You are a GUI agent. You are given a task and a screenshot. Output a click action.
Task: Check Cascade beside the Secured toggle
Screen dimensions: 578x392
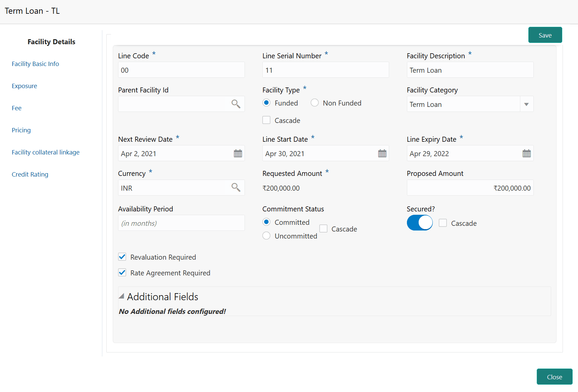443,223
